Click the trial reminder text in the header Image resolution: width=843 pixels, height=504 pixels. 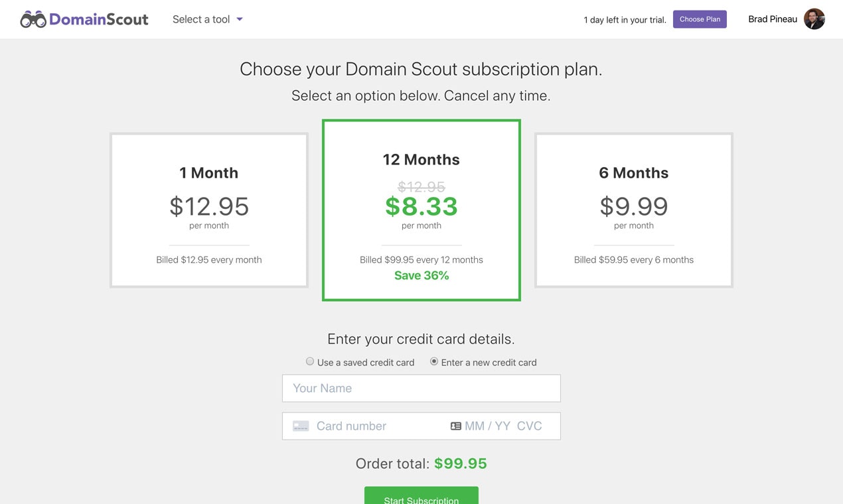coord(625,20)
